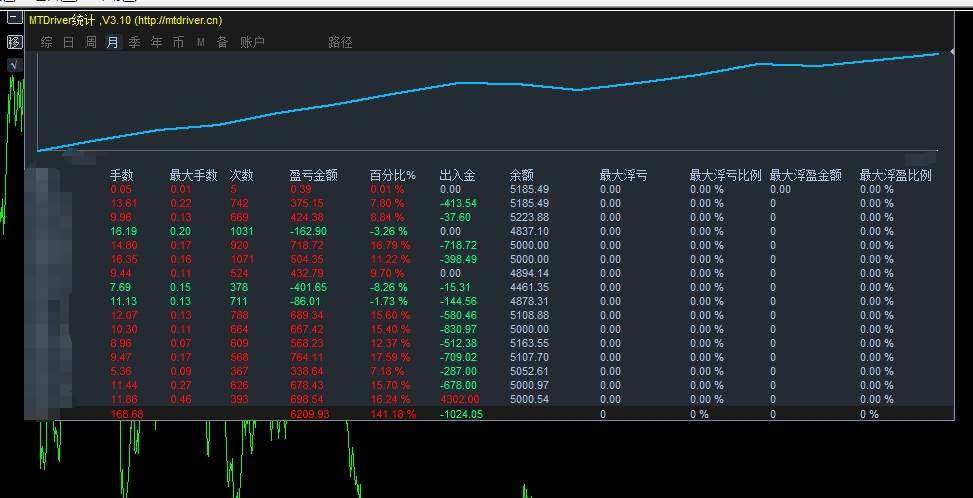Collapse the MTDriver panel with the minus icon

[14, 17]
